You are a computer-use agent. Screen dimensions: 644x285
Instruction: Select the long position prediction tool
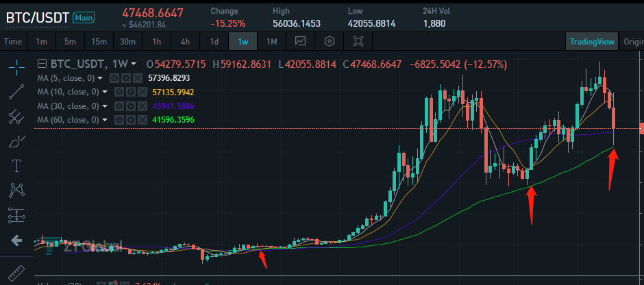click(x=16, y=214)
